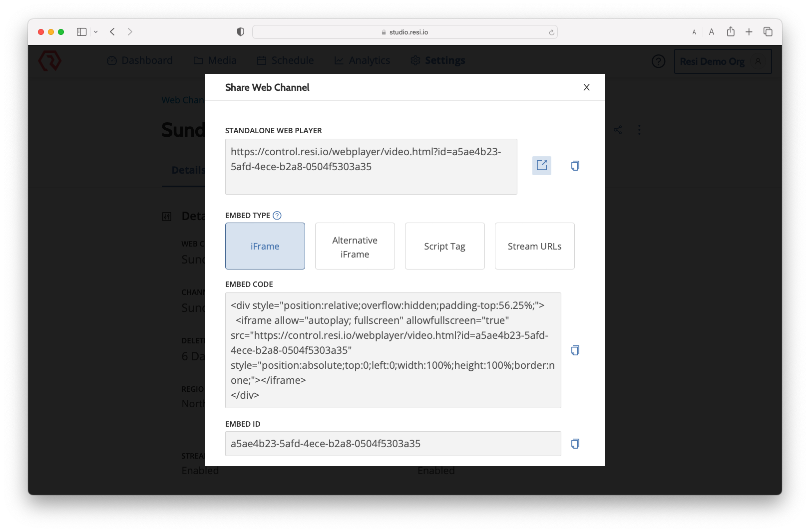Select the iFrame embed type button
This screenshot has width=810, height=532.
coord(265,246)
